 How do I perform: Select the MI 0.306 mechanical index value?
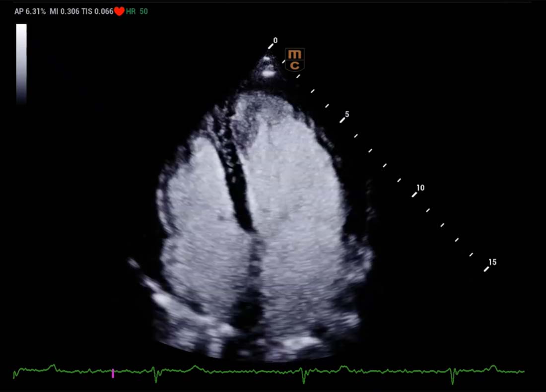(64, 11)
